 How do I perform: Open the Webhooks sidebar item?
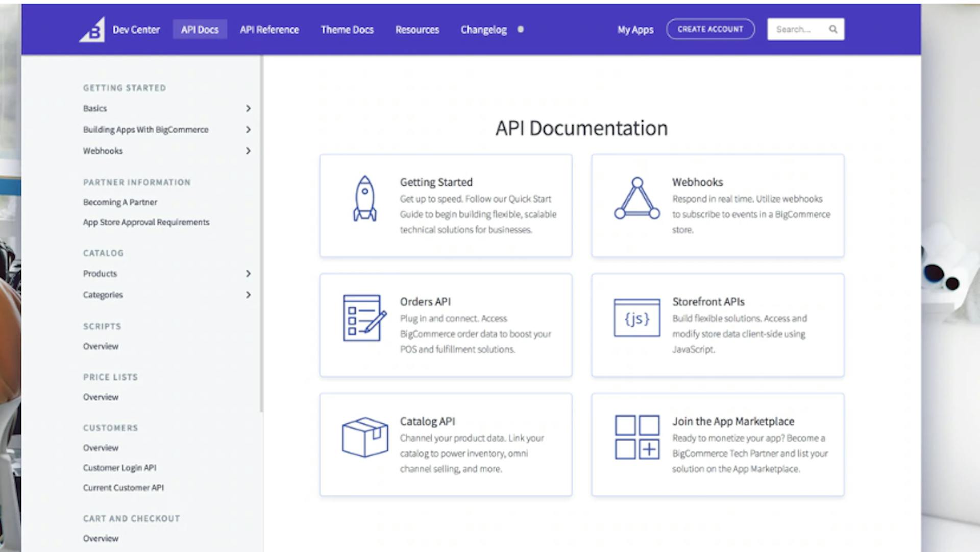(x=103, y=151)
